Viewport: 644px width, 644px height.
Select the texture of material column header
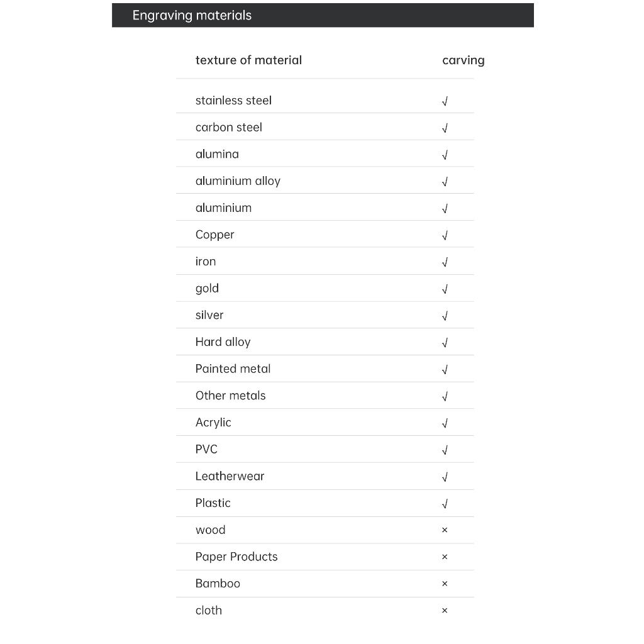point(248,60)
